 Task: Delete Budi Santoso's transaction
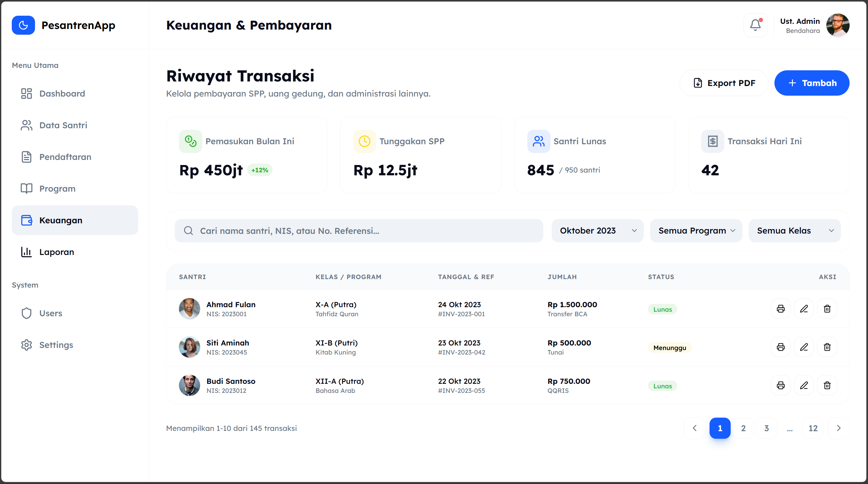[827, 386]
